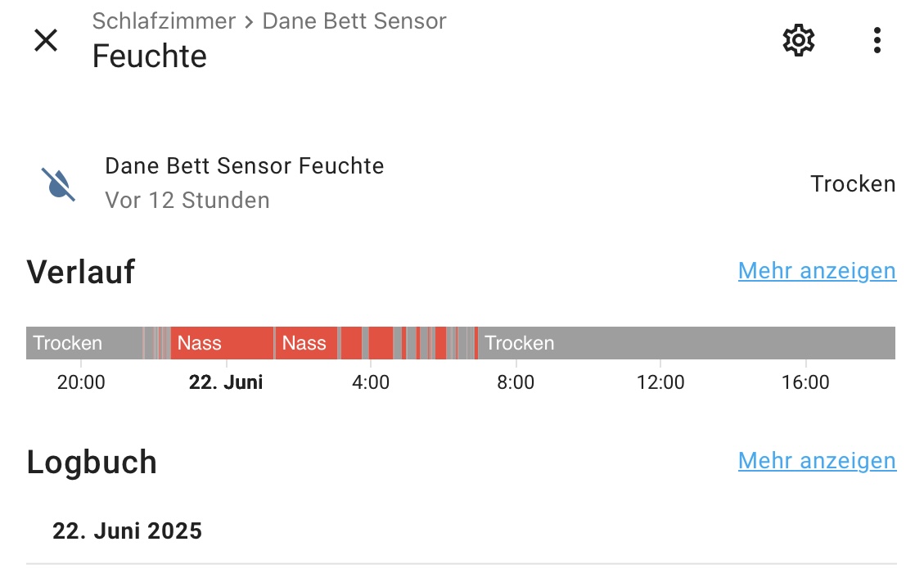Click the crossed-out water drop moisture icon
This screenshot has width=924, height=578.
(x=58, y=184)
